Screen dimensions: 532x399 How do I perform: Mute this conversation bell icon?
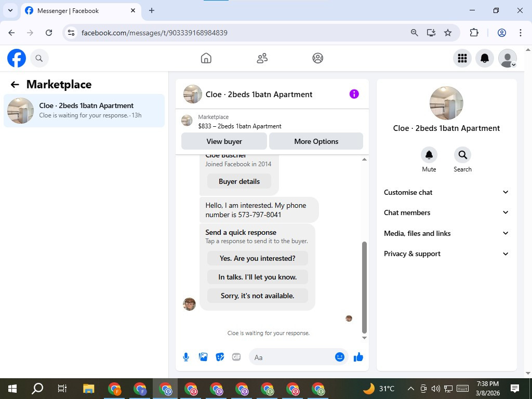[429, 155]
